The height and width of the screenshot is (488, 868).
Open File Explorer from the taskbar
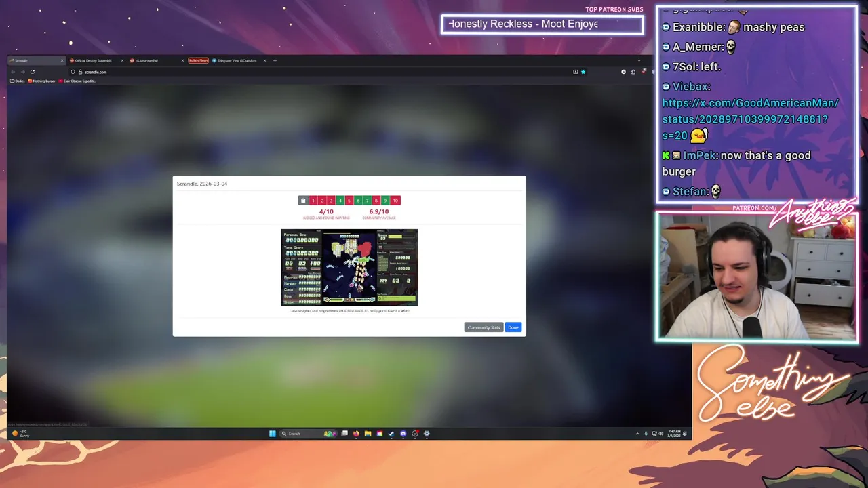coord(368,434)
